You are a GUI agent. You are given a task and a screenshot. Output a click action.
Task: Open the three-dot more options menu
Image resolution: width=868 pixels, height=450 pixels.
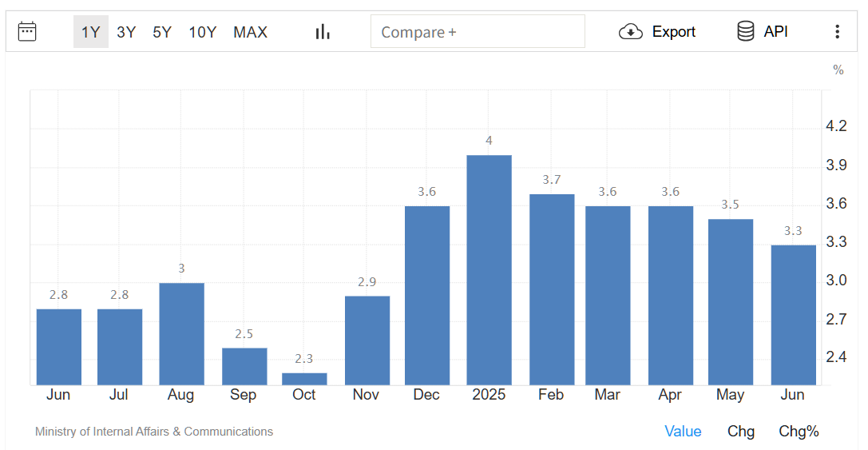click(x=838, y=32)
